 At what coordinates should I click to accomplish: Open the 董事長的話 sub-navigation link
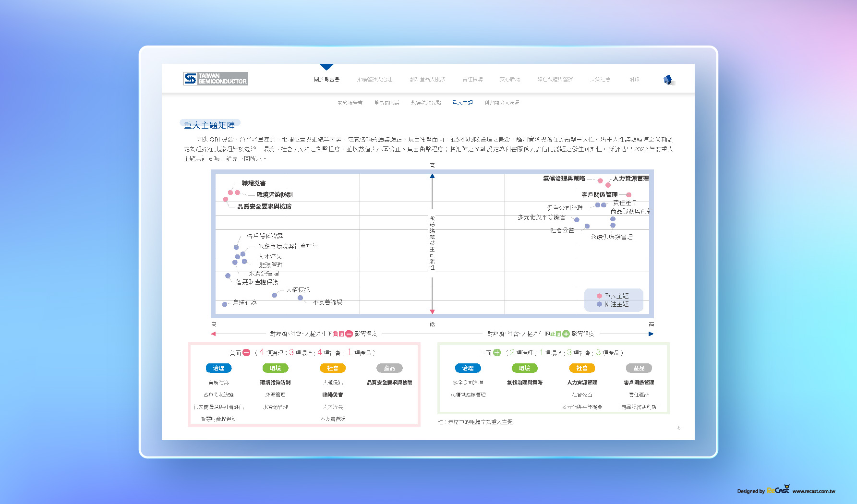(387, 103)
